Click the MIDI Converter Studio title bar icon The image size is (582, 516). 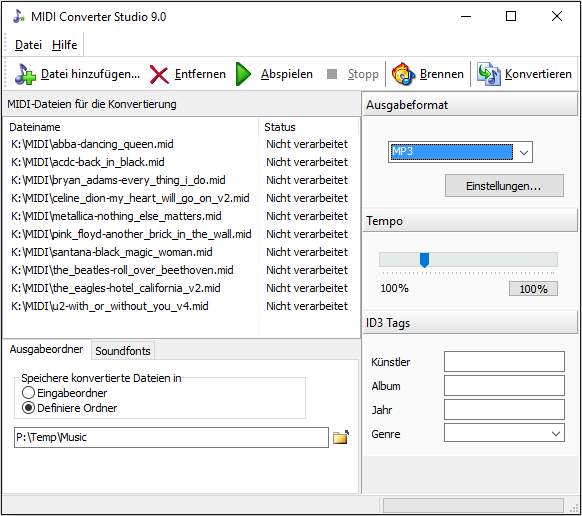pyautogui.click(x=19, y=16)
